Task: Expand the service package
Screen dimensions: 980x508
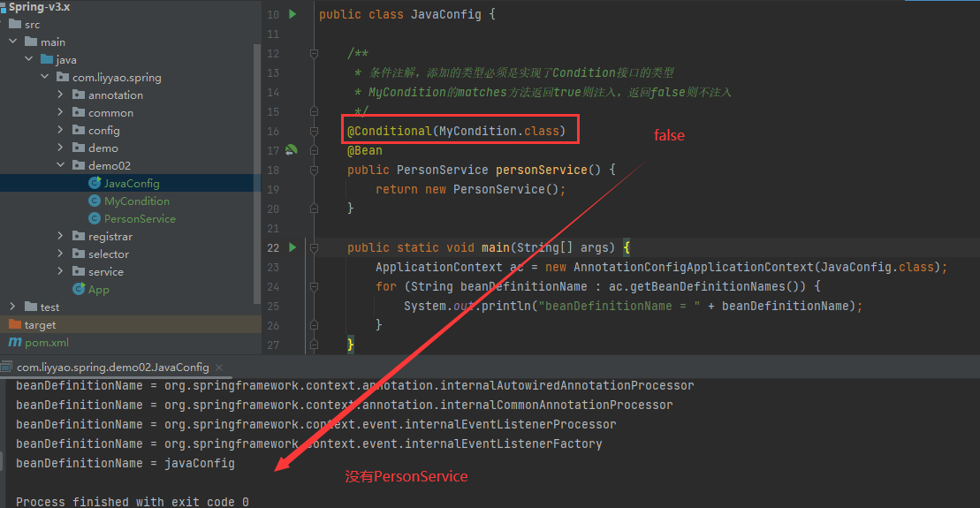Action: [x=60, y=270]
